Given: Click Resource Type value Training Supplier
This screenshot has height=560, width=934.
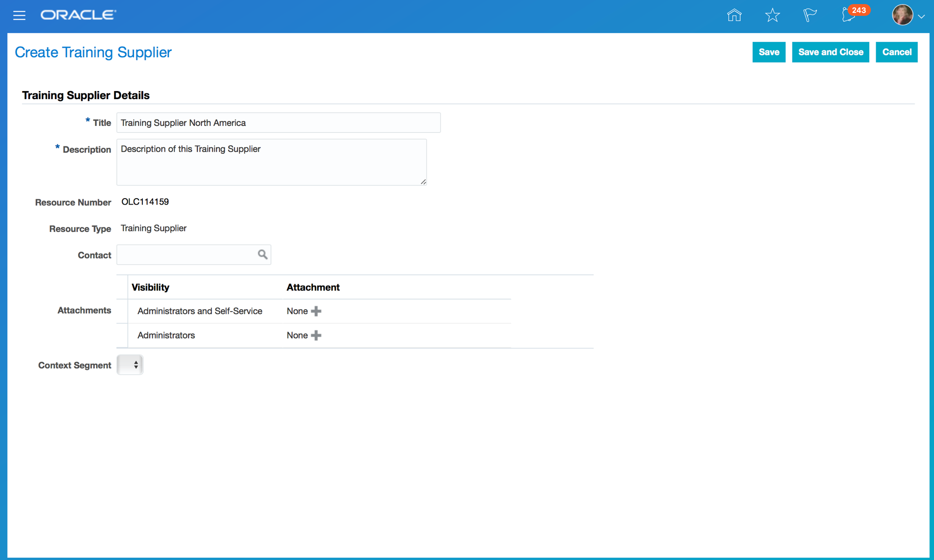Looking at the screenshot, I should pyautogui.click(x=153, y=228).
